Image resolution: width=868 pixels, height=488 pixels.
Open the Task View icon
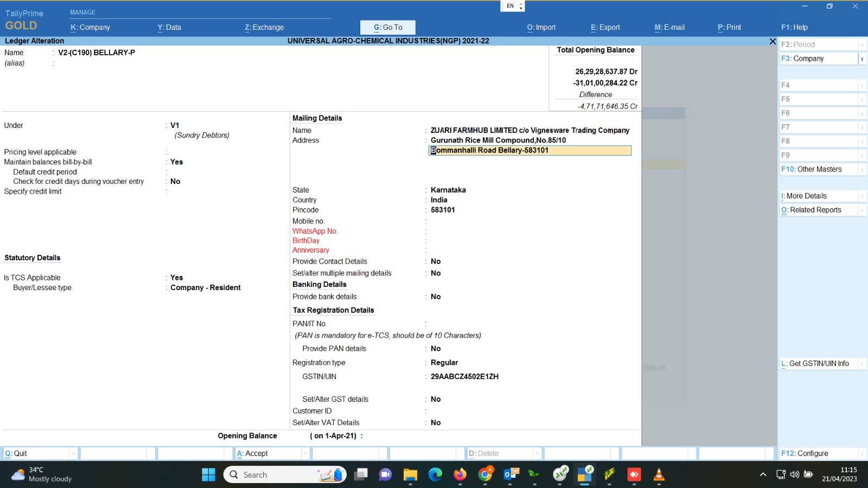(360, 475)
